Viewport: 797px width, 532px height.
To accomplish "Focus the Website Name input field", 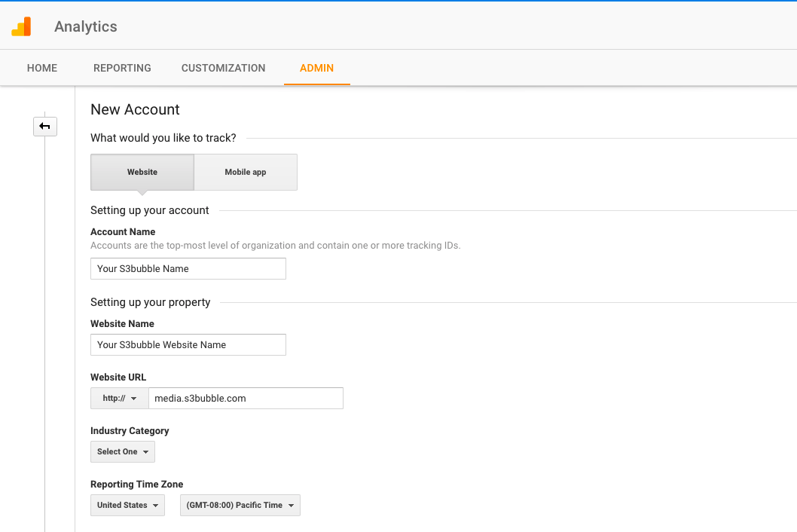I will pyautogui.click(x=188, y=345).
